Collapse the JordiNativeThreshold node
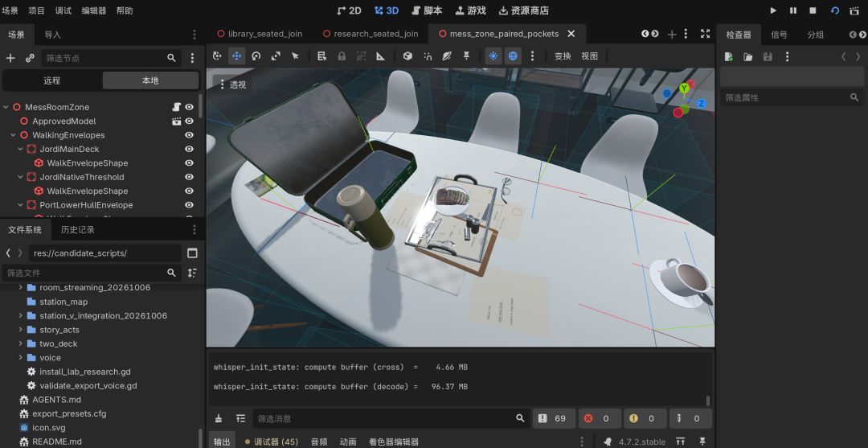Viewport: 868px width, 448px height. click(x=20, y=177)
